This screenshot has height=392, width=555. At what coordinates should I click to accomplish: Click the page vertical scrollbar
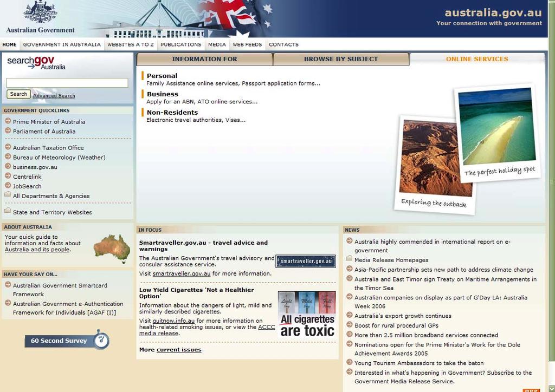(x=551, y=181)
